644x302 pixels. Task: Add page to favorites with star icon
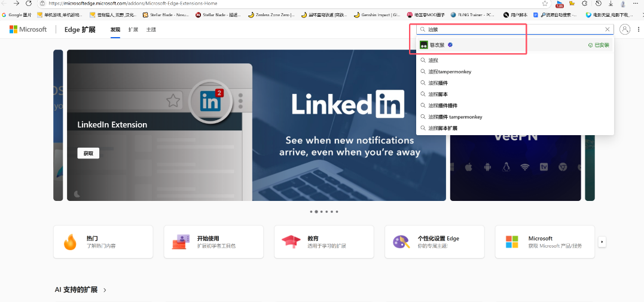[x=545, y=3]
